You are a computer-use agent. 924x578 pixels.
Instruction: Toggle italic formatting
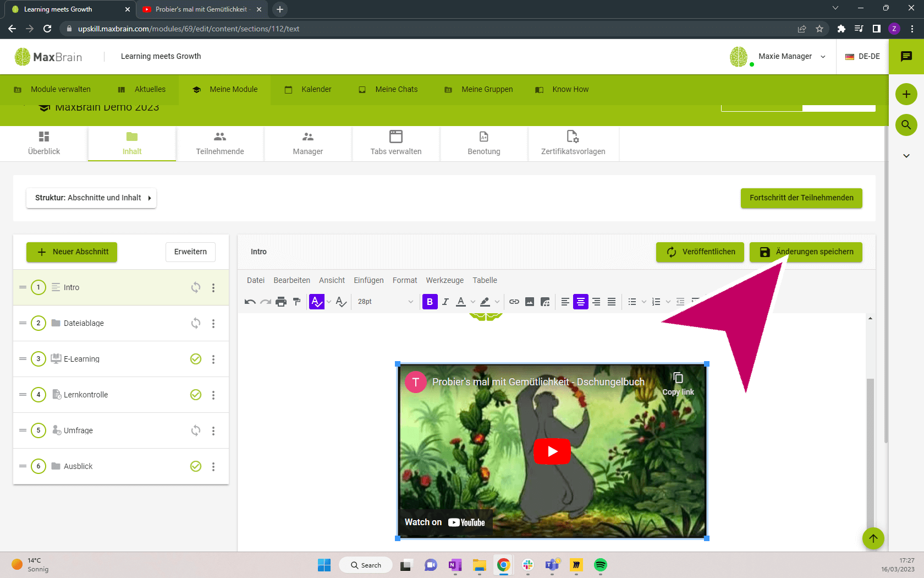(x=446, y=302)
